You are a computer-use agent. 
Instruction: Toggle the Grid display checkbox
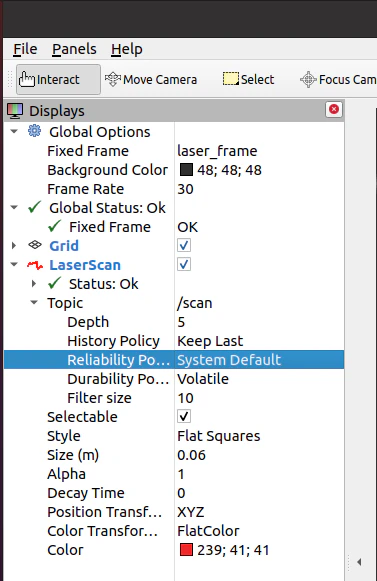[184, 245]
